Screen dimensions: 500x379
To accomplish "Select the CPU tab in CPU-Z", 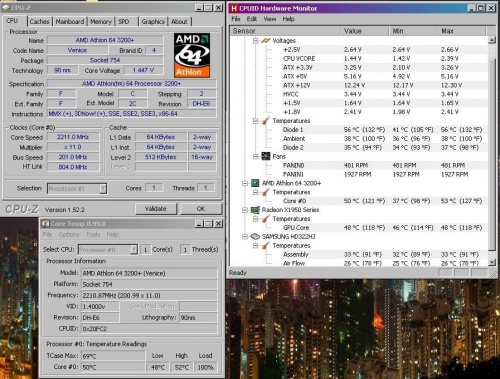I will [12, 21].
